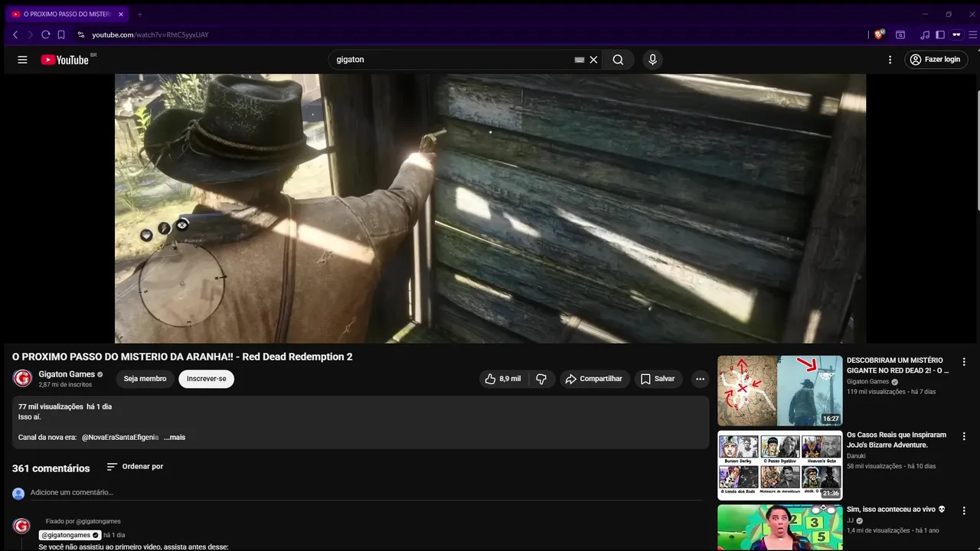Image resolution: width=980 pixels, height=551 pixels.
Task: Click the browser back arrow
Action: click(15, 34)
